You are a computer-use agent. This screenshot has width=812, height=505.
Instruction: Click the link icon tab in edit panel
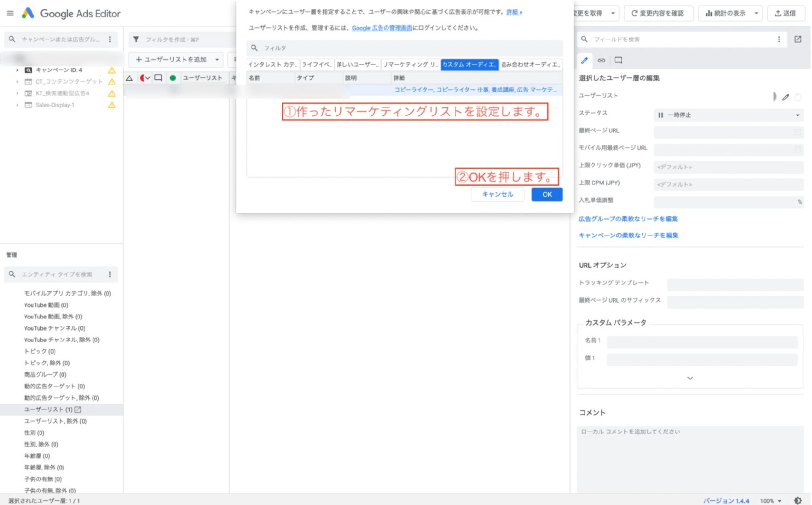coord(601,60)
